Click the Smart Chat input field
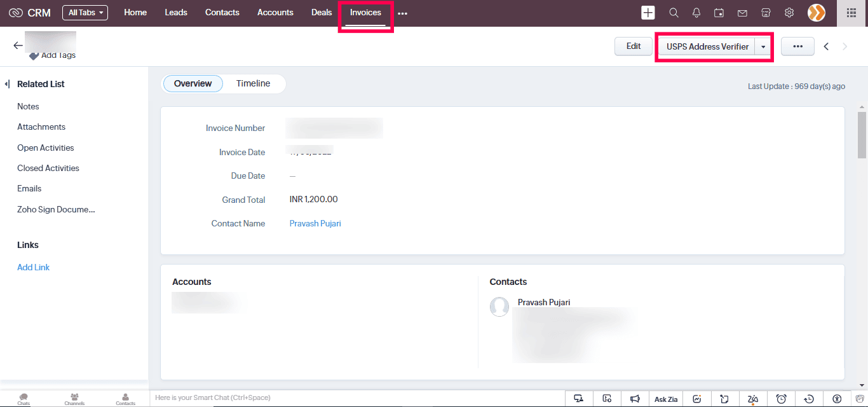The width and height of the screenshot is (868, 407). (x=356, y=398)
